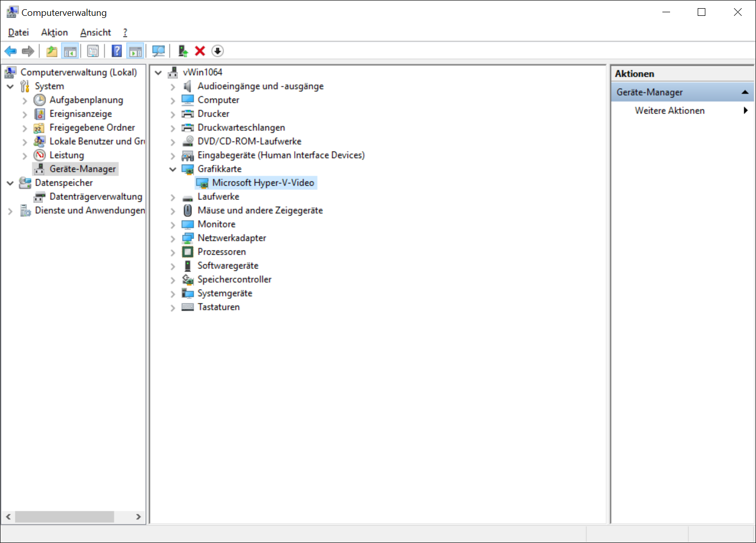Image resolution: width=756 pixels, height=543 pixels.
Task: Click the DVD/CD-ROM drive icon
Action: 188,141
